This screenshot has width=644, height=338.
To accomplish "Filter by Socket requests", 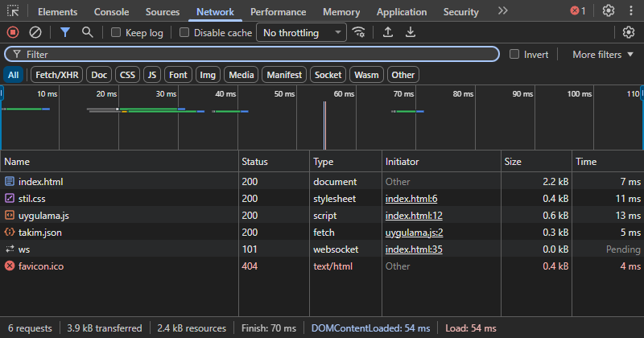I will (328, 75).
